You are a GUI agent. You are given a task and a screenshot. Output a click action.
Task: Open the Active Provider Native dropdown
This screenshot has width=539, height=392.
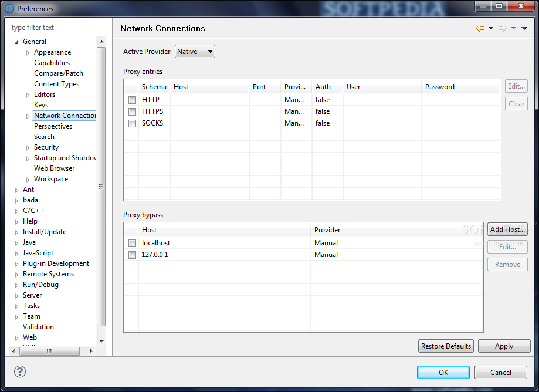195,52
